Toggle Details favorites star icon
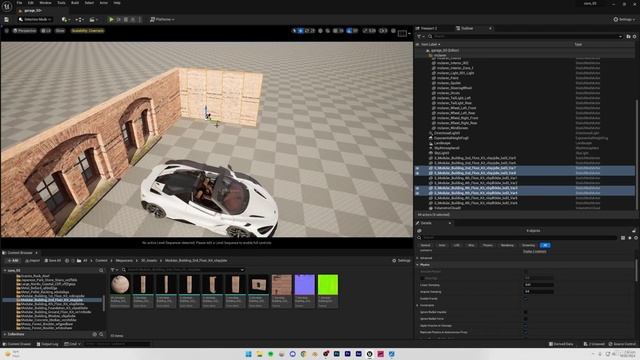Image resolution: width=640 pixels, height=360 pixels. point(629,238)
